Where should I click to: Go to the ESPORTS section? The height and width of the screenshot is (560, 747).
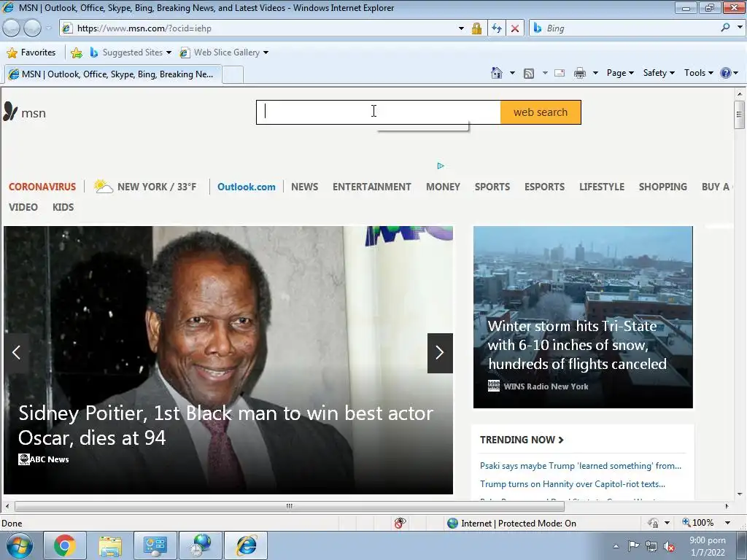544,187
